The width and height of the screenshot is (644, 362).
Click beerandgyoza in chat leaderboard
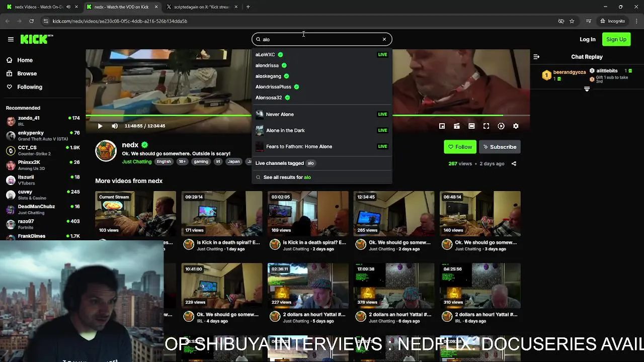point(570,72)
